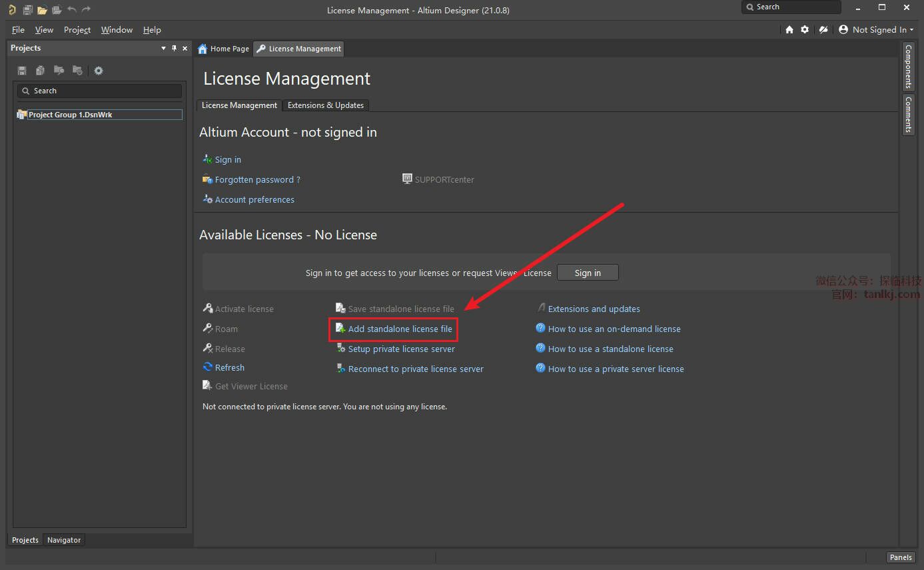Click the third Projects toolbar icon, folder with arrow
This screenshot has height=570, width=924.
pyautogui.click(x=59, y=70)
